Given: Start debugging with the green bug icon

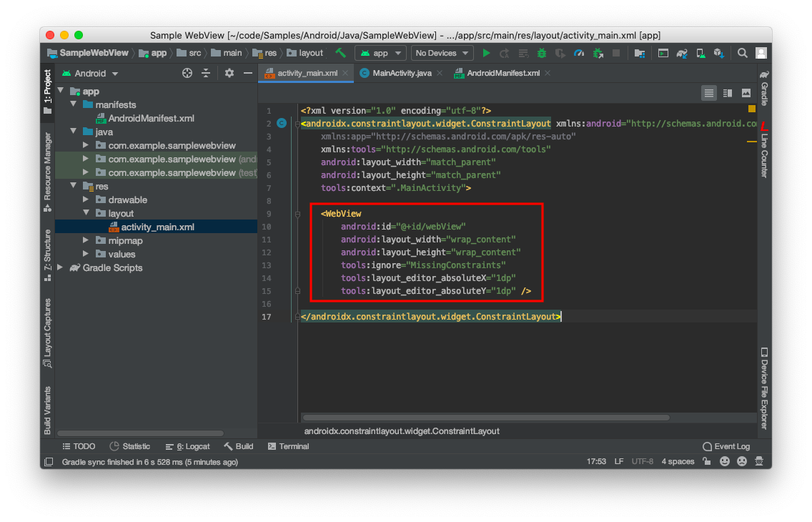Looking at the screenshot, I should (542, 53).
